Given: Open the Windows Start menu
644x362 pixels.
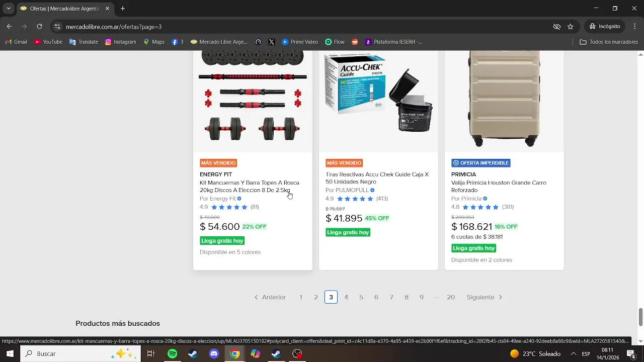Looking at the screenshot, I should (x=10, y=353).
